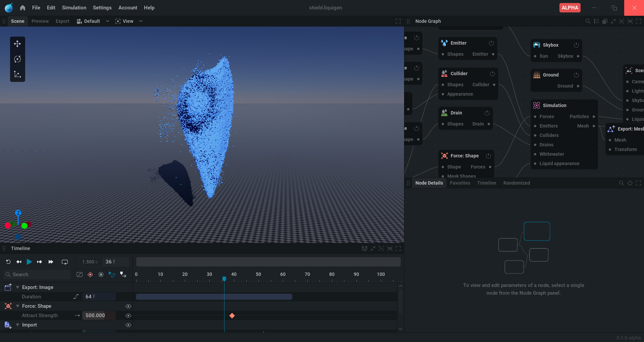The height and width of the screenshot is (342, 644).
Task: Collapse the Export: Image timeline group
Action: click(17, 287)
